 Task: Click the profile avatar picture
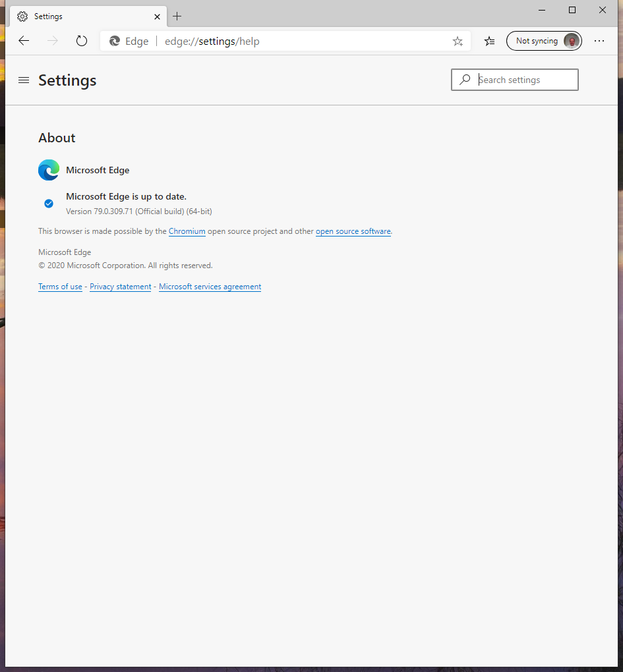coord(572,41)
